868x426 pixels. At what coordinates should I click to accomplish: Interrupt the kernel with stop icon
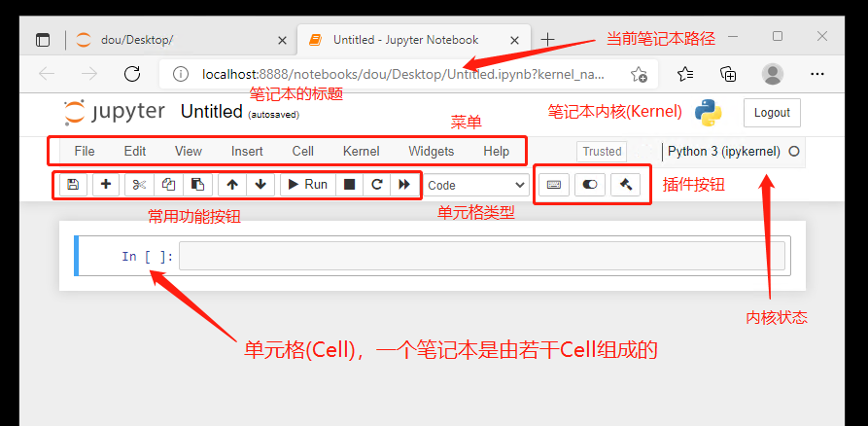349,185
